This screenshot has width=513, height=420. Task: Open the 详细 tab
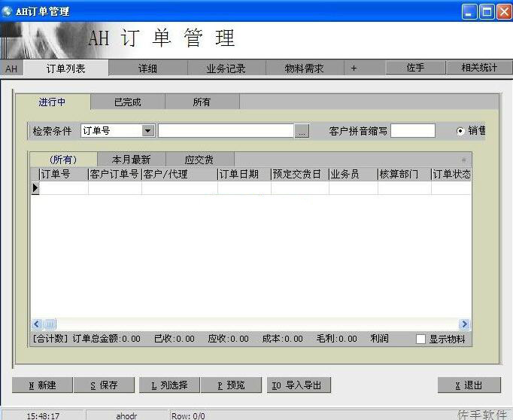pos(147,68)
